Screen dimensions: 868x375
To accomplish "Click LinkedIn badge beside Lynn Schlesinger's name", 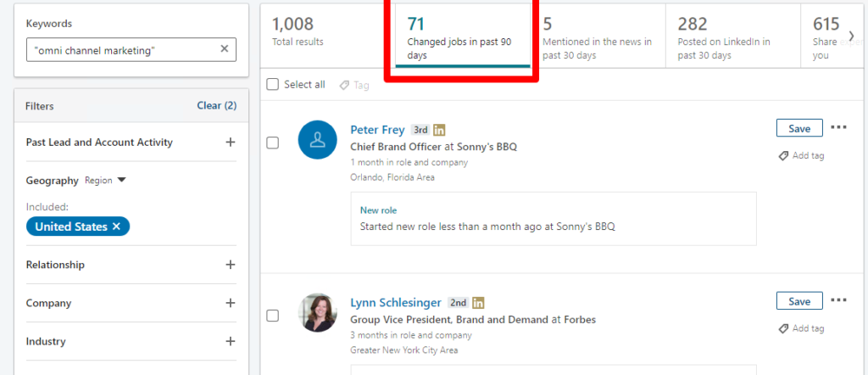I will [x=478, y=303].
